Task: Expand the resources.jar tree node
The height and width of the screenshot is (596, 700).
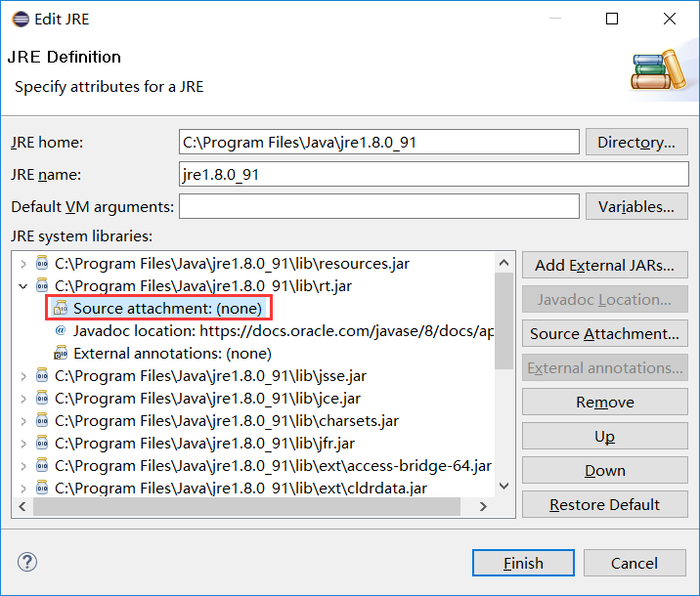Action: pos(23,263)
